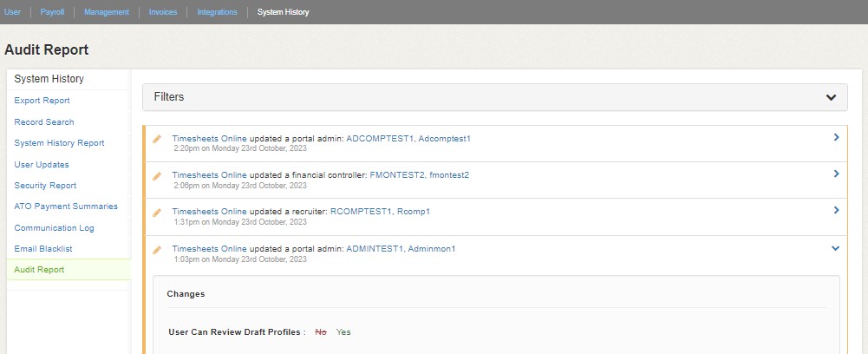Expand the ADCOMPTEST1 audit entry arrow
The height and width of the screenshot is (354, 868).
coord(836,137)
